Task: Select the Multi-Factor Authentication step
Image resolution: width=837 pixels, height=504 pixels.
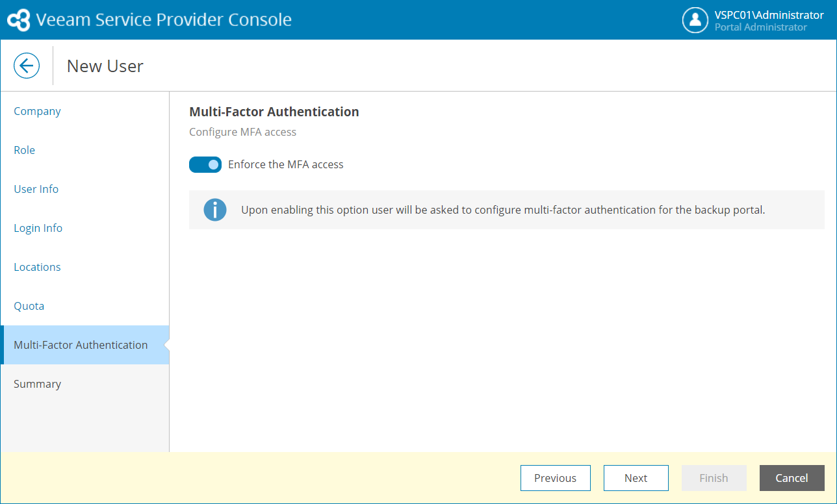Action: [84, 345]
